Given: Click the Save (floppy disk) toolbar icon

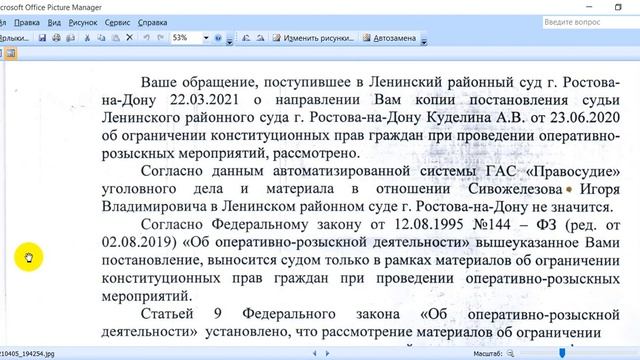Looking at the screenshot, I should coord(42,38).
